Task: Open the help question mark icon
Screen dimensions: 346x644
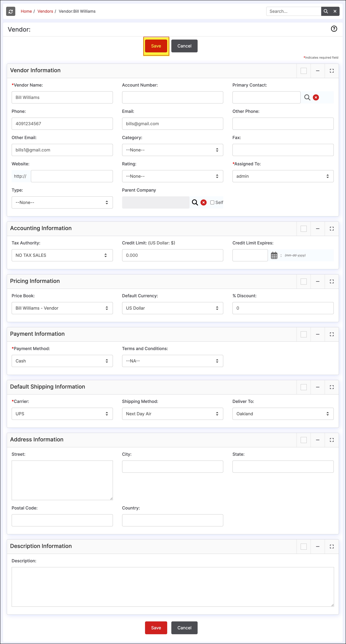Action: (x=334, y=29)
